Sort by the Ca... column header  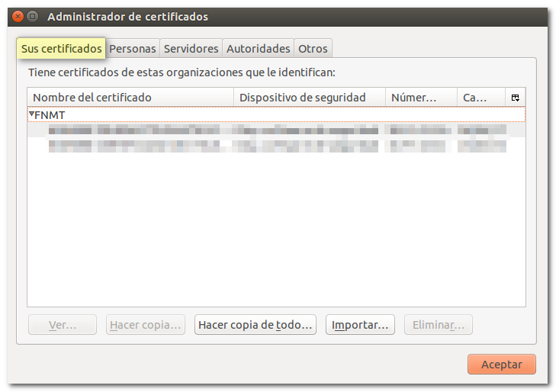tap(481, 98)
